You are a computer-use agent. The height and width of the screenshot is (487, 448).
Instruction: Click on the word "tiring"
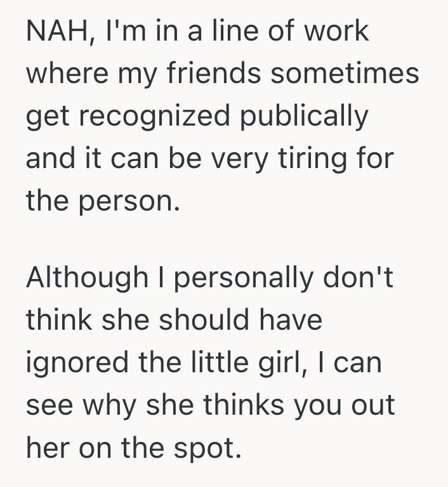pos(307,157)
